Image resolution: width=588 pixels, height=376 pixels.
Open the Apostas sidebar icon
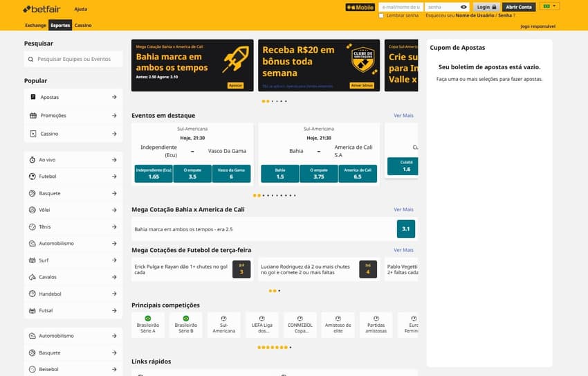pos(33,97)
